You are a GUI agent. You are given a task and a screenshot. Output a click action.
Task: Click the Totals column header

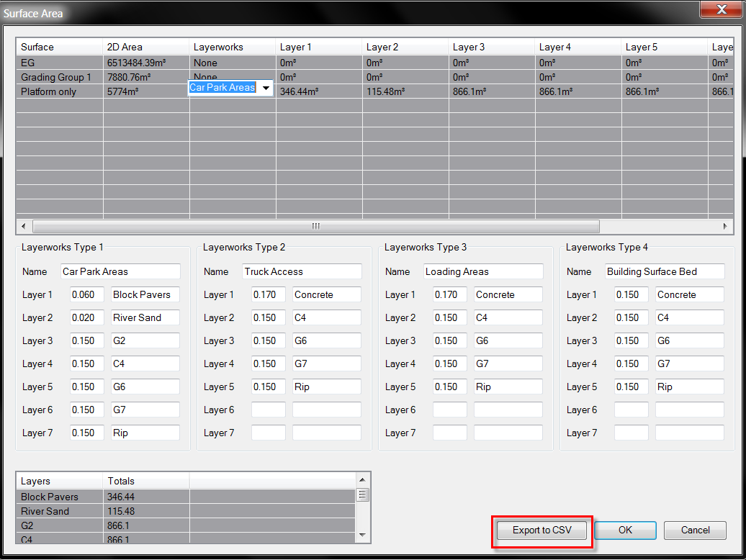[x=145, y=481]
